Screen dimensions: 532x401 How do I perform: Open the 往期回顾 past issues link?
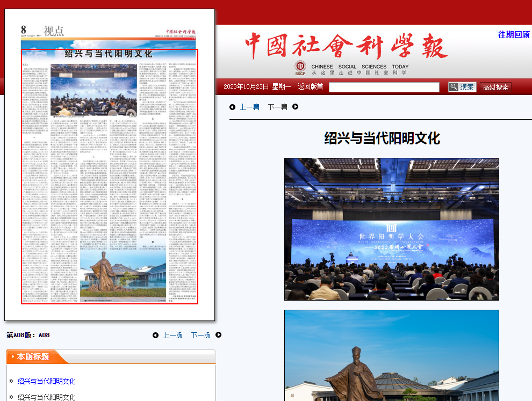513,34
